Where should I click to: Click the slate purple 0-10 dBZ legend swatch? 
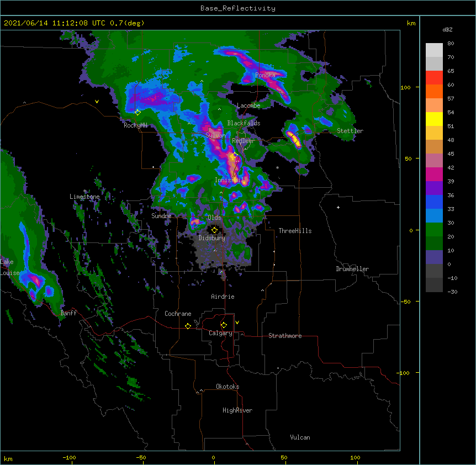pos(434,257)
